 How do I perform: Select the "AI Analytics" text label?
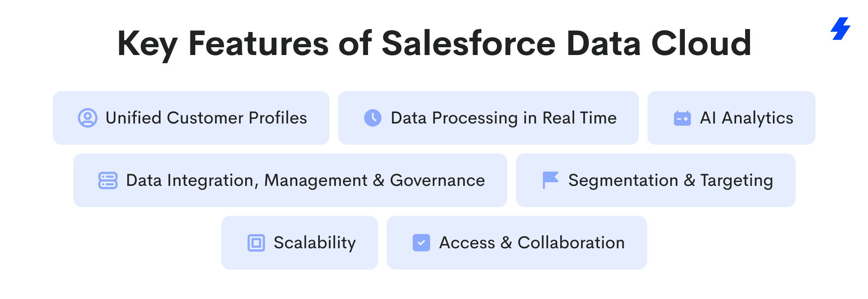click(x=746, y=118)
